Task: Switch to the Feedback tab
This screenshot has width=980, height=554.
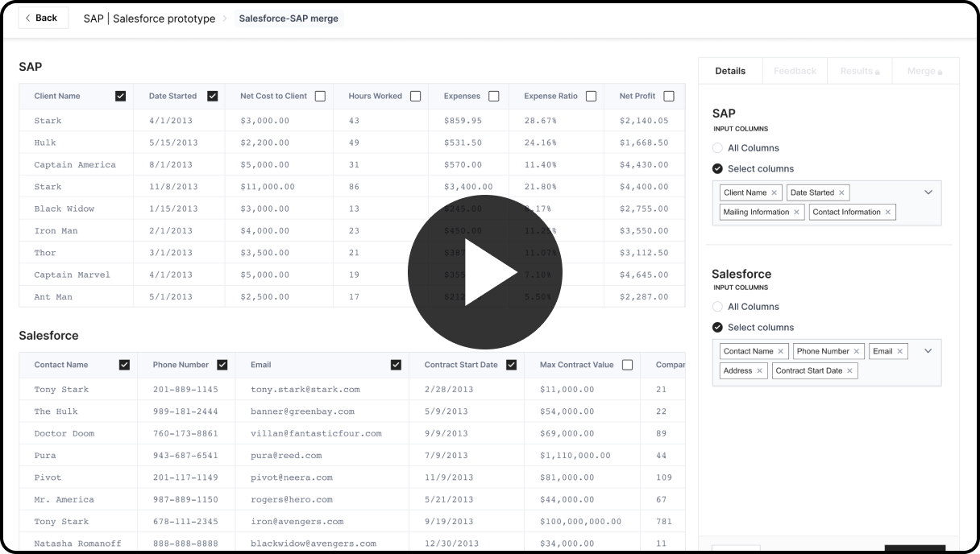Action: pyautogui.click(x=795, y=71)
